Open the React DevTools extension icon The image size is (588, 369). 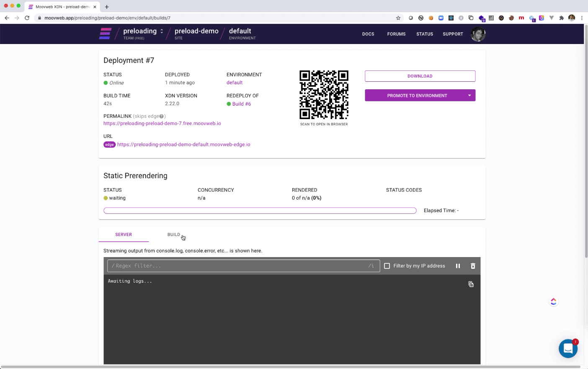pos(451,18)
